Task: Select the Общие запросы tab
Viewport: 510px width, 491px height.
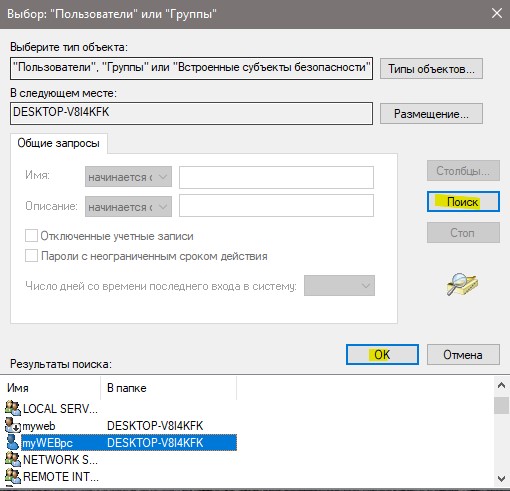Action: pyautogui.click(x=59, y=143)
